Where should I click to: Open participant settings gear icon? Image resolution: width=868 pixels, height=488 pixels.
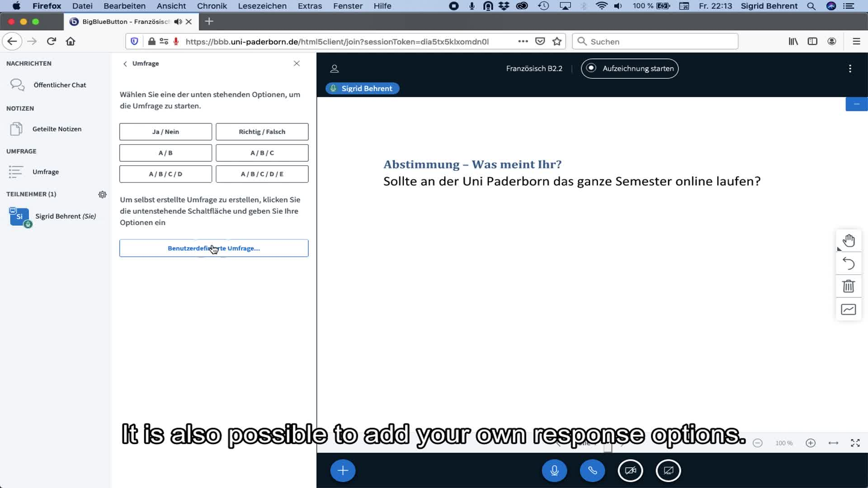pyautogui.click(x=103, y=194)
